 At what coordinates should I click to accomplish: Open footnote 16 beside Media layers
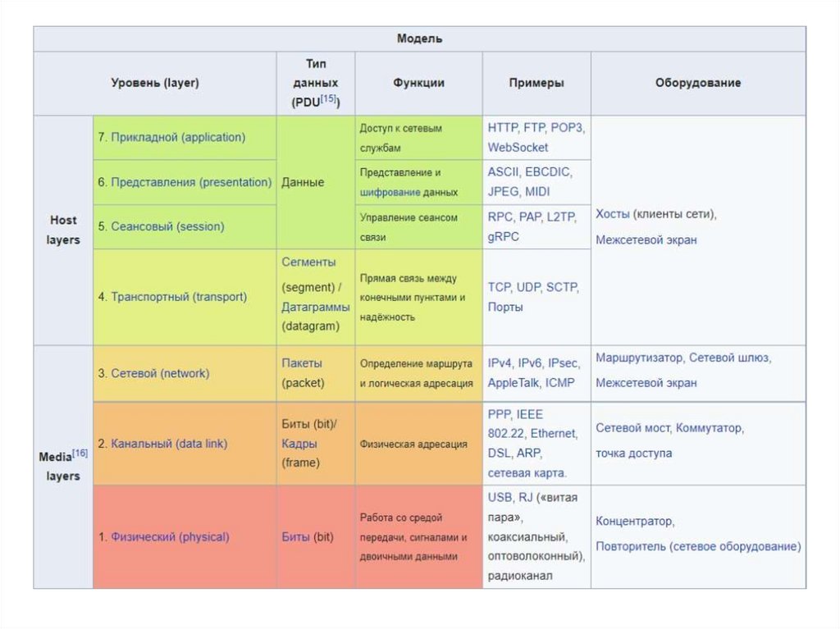pyautogui.click(x=80, y=453)
